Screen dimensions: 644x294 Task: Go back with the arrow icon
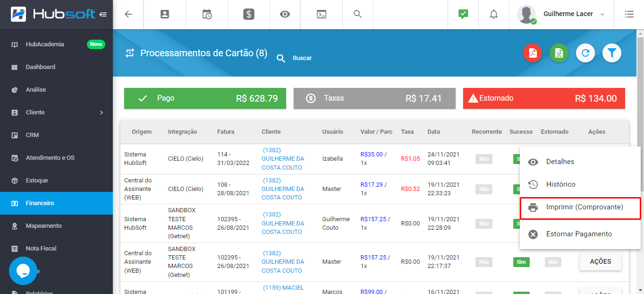coord(128,14)
